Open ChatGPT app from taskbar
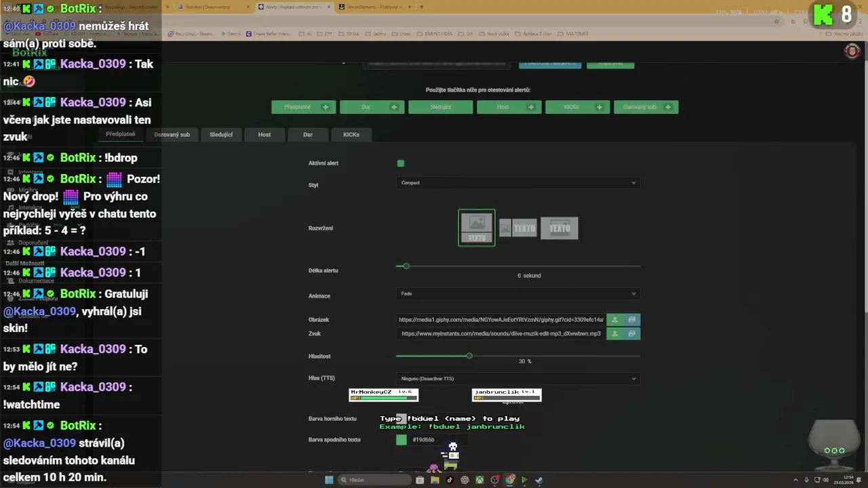This screenshot has width=868, height=488. (465, 480)
